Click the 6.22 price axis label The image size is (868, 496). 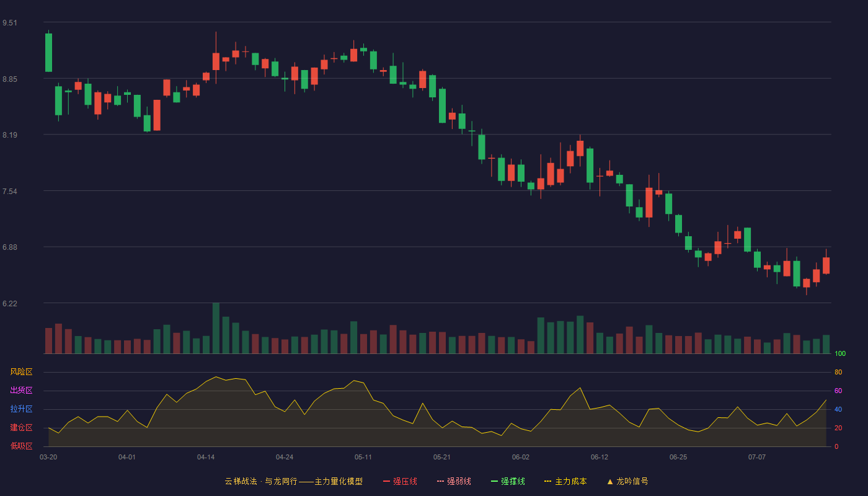click(x=10, y=304)
